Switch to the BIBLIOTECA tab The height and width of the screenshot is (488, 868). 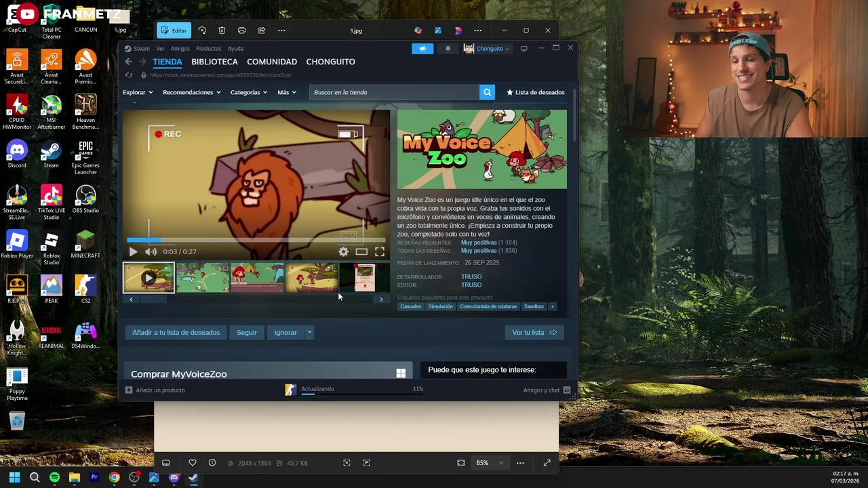[214, 62]
